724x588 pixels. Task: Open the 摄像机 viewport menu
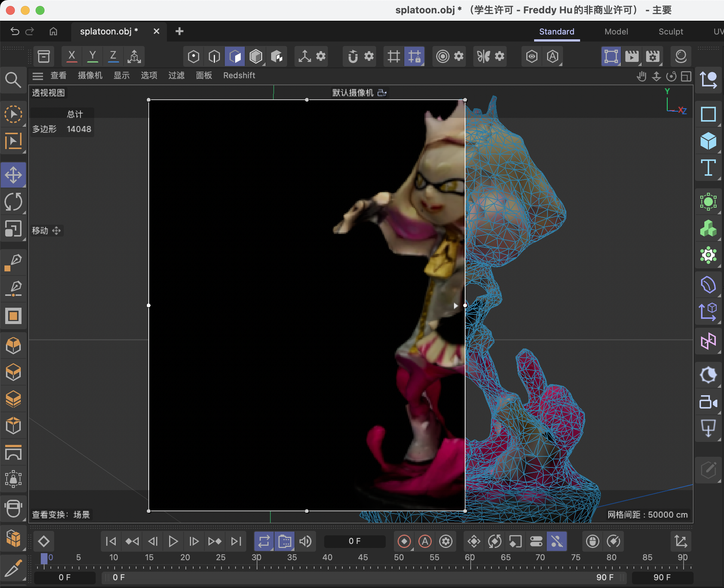(90, 76)
